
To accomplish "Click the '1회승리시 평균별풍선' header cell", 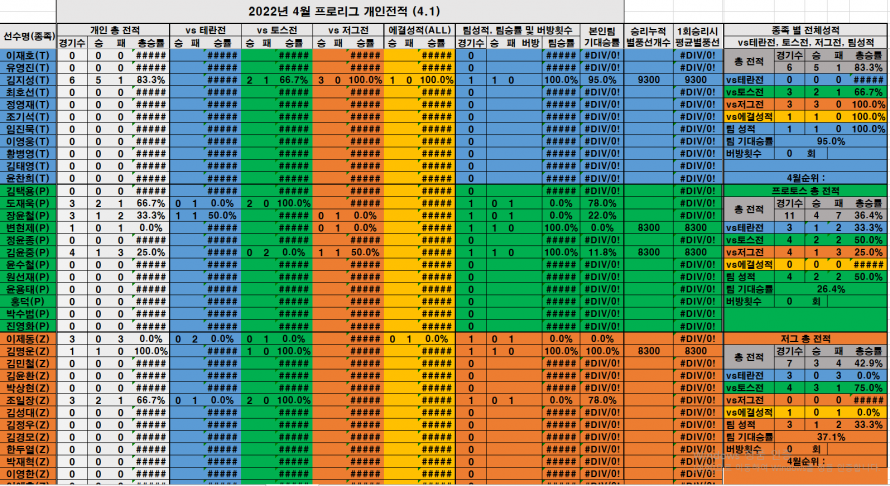I will (x=698, y=36).
